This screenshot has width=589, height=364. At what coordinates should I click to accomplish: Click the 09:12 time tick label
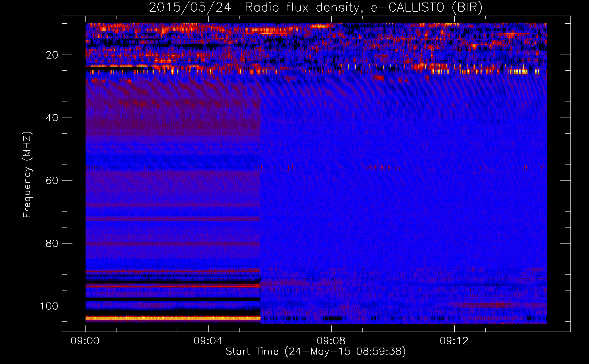pyautogui.click(x=454, y=341)
